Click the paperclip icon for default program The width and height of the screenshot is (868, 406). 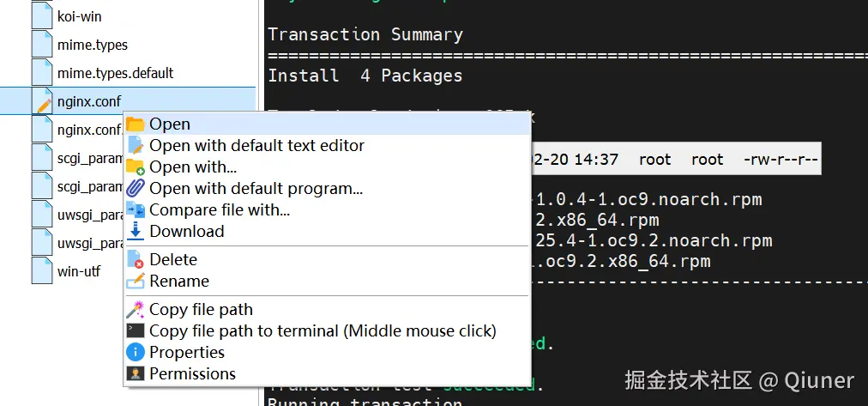[x=135, y=189]
